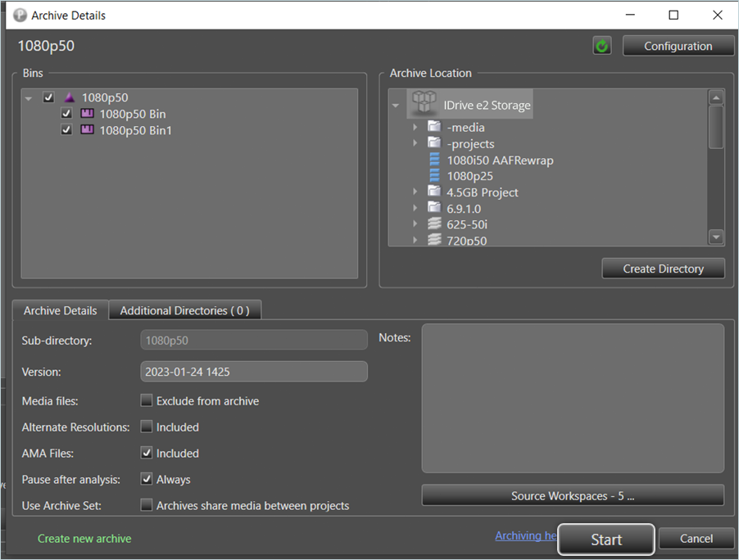739x560 pixels.
Task: Click the Archive Location scroll up arrow
Action: pyautogui.click(x=716, y=98)
